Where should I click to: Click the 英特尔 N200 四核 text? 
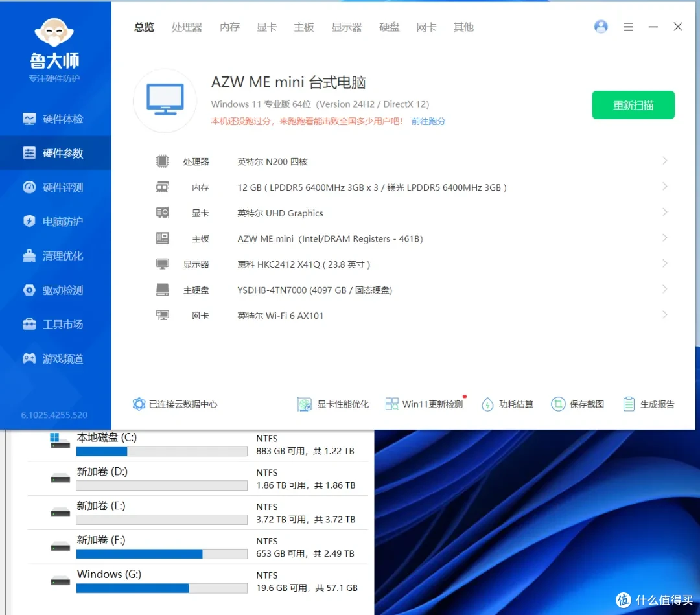(x=272, y=161)
